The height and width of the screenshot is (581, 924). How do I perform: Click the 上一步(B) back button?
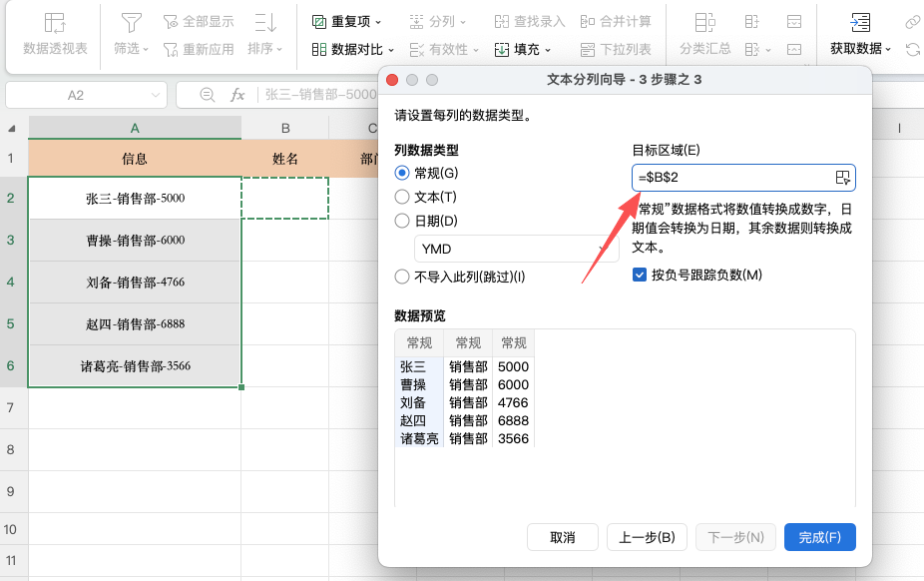point(647,537)
